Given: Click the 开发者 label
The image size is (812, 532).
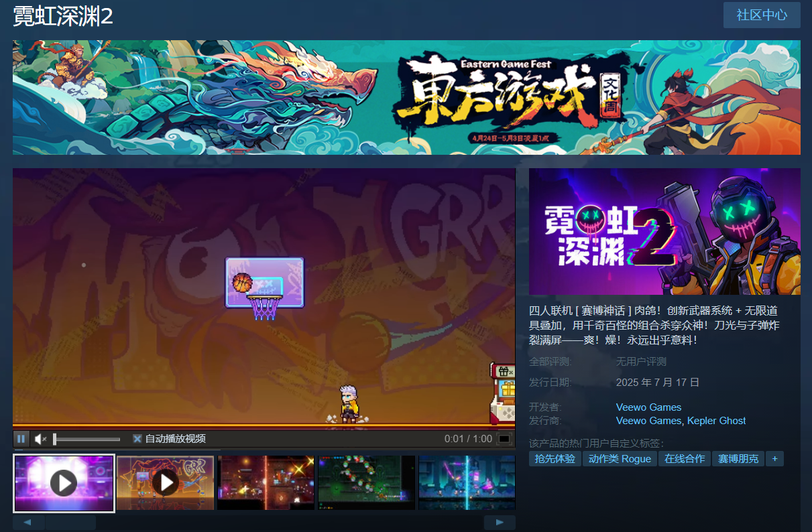Looking at the screenshot, I should [x=546, y=407].
